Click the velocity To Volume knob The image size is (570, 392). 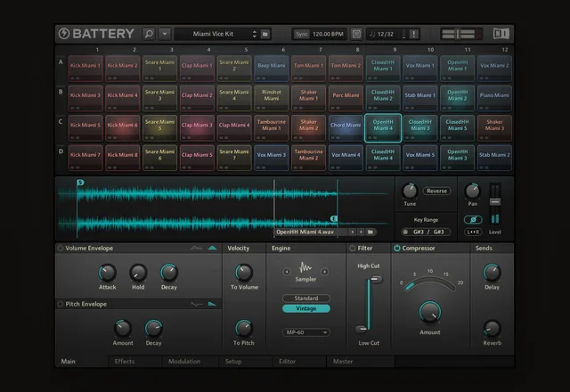click(244, 273)
